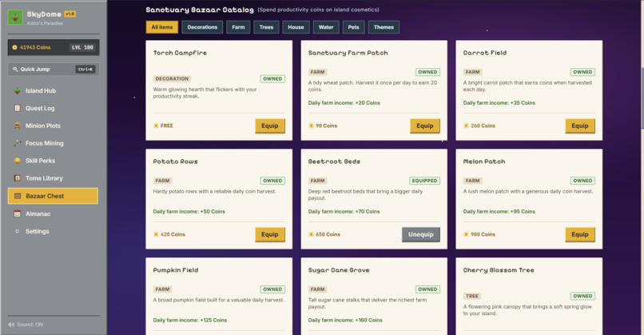The height and width of the screenshot is (335, 644).
Task: Click the Tome Library book icon
Action: click(x=18, y=178)
